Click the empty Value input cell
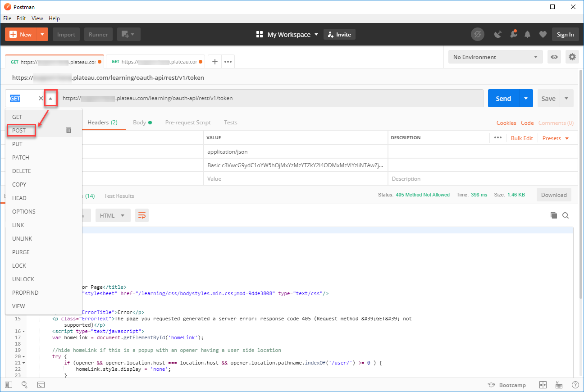584x392 pixels. coord(296,179)
